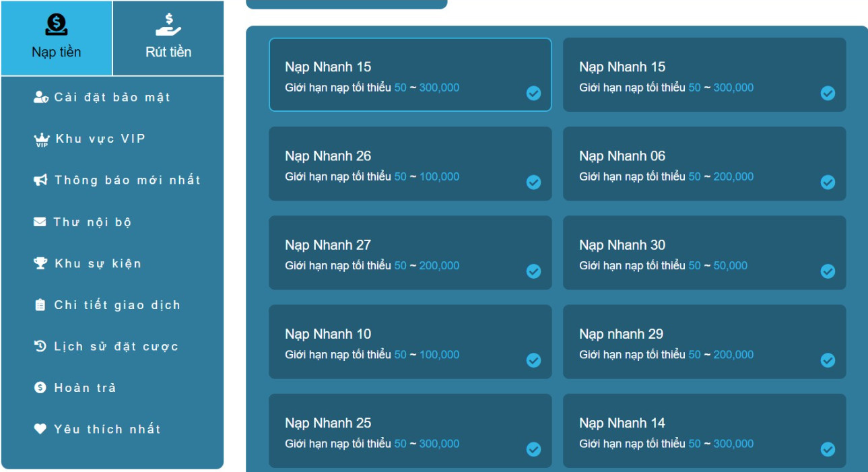Open the Hoàn trả menu link
This screenshot has width=868, height=472.
85,388
